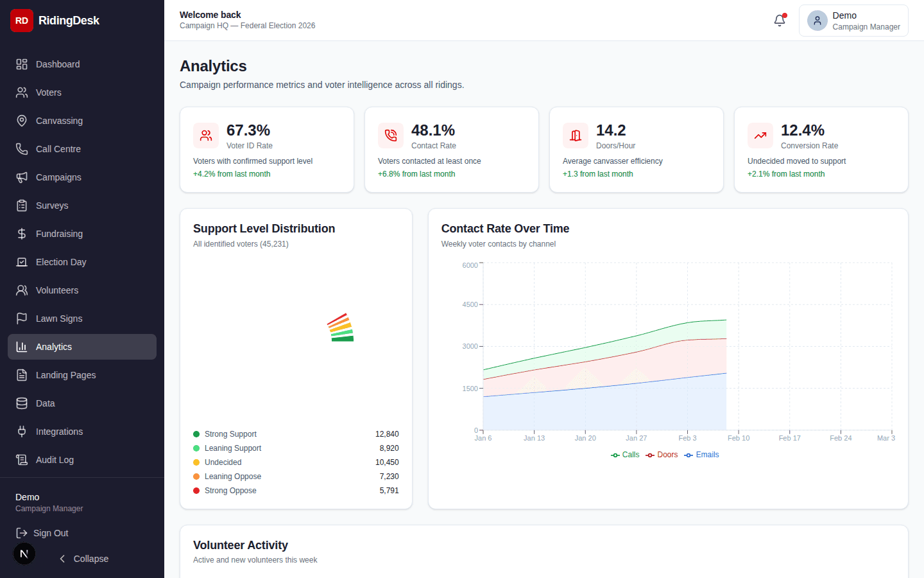This screenshot has height=578, width=924.
Task: Open the Dashboard from the sidebar
Action: pyautogui.click(x=58, y=64)
